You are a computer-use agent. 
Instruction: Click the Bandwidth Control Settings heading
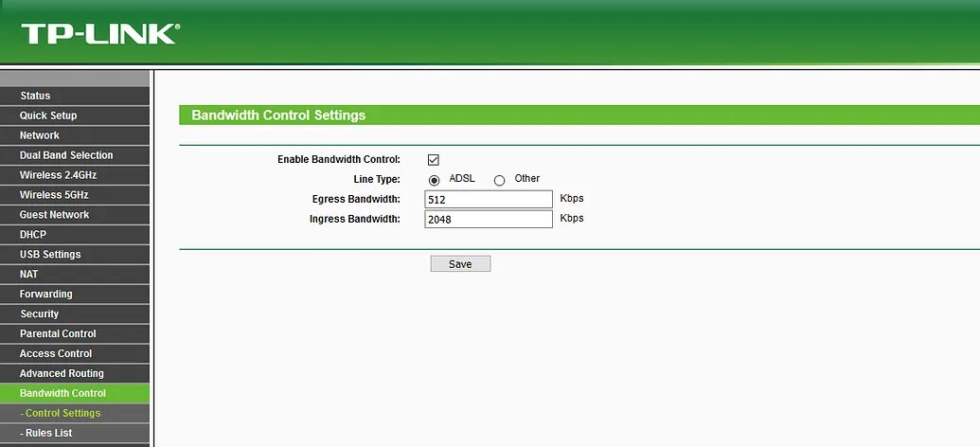pyautogui.click(x=278, y=116)
